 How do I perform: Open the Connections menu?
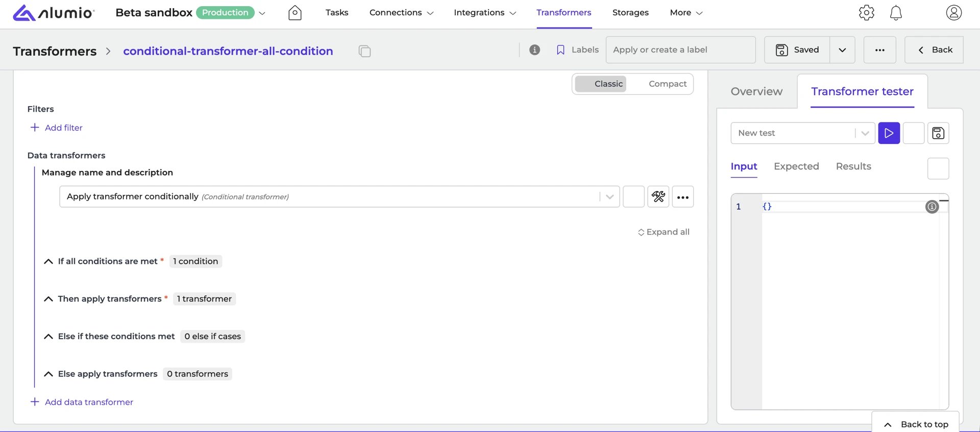click(402, 13)
